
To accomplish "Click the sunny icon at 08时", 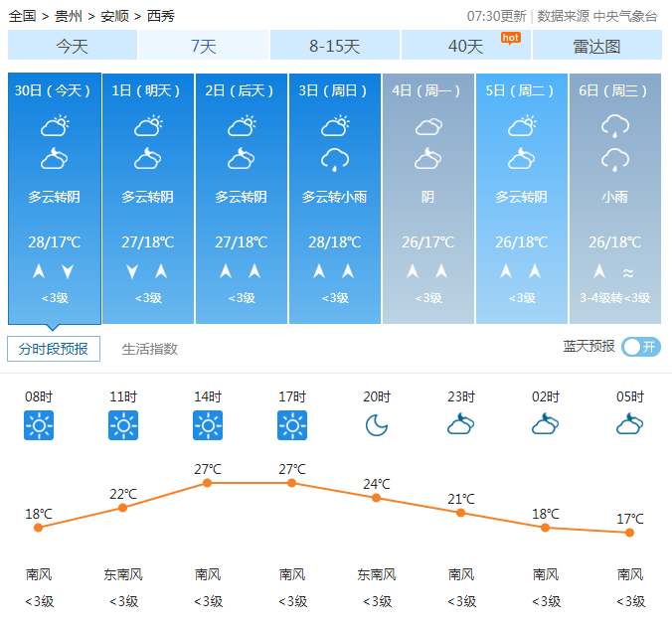I will click(x=39, y=425).
